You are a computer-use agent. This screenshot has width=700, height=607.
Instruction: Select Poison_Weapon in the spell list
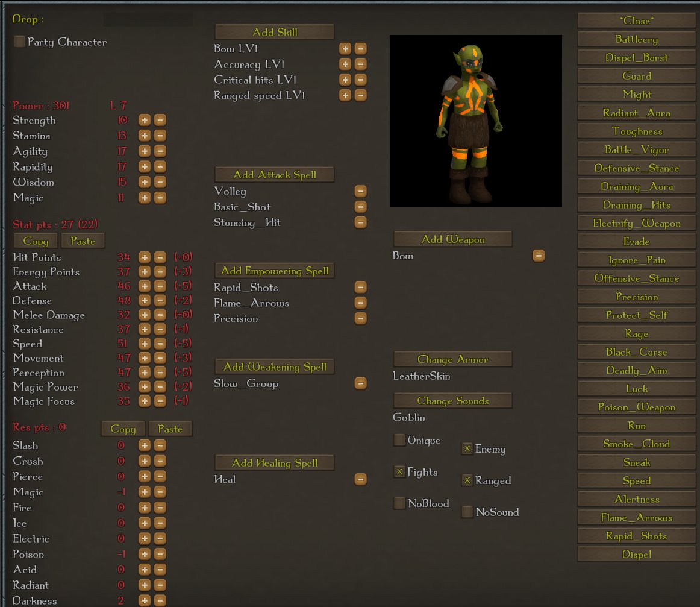coord(637,407)
